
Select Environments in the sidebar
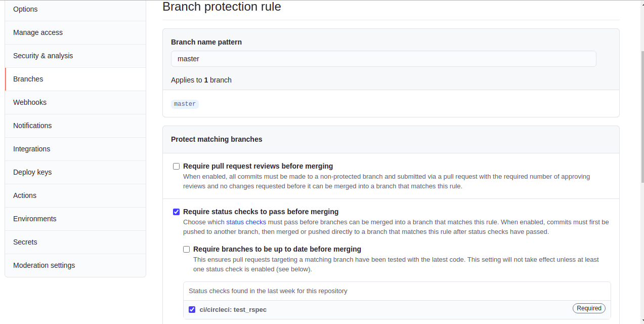point(35,219)
